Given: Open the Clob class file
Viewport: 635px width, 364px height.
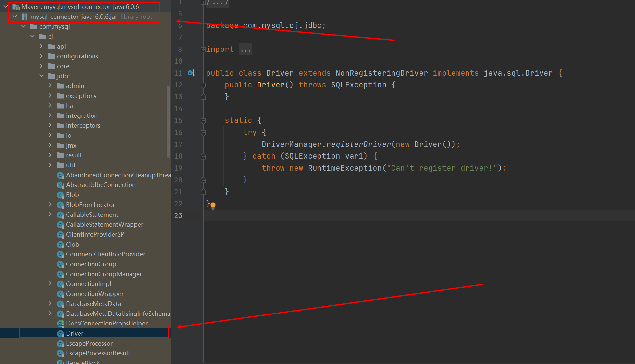Looking at the screenshot, I should (72, 244).
